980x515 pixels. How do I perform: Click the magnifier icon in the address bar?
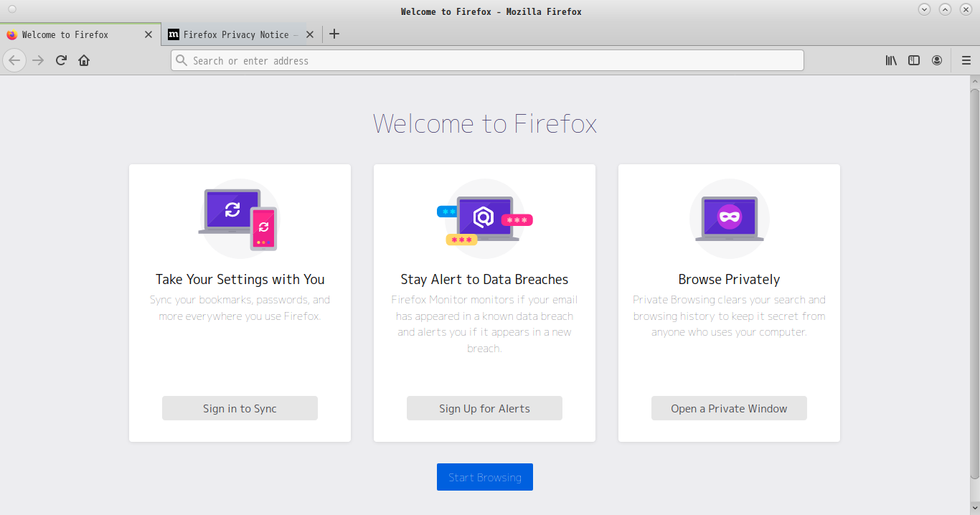click(182, 60)
